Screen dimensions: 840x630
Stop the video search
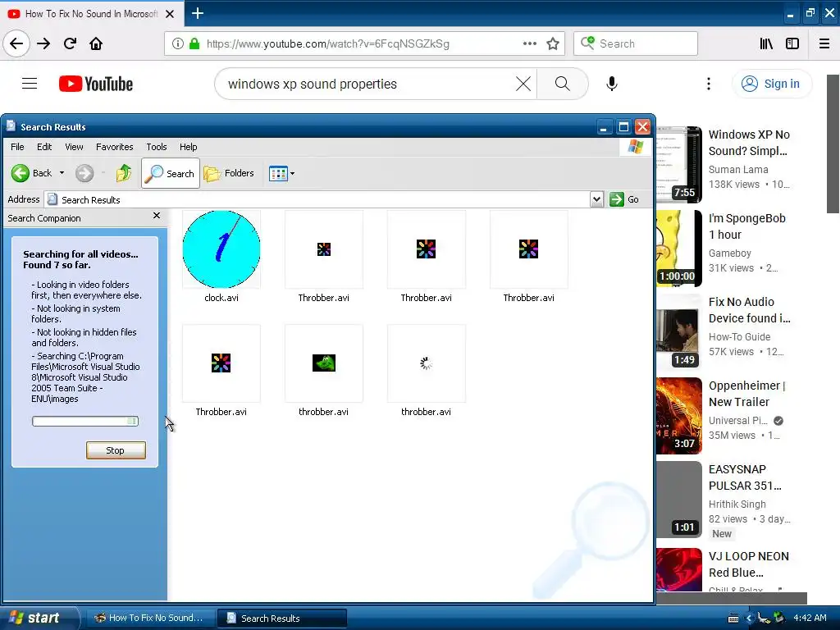(116, 450)
